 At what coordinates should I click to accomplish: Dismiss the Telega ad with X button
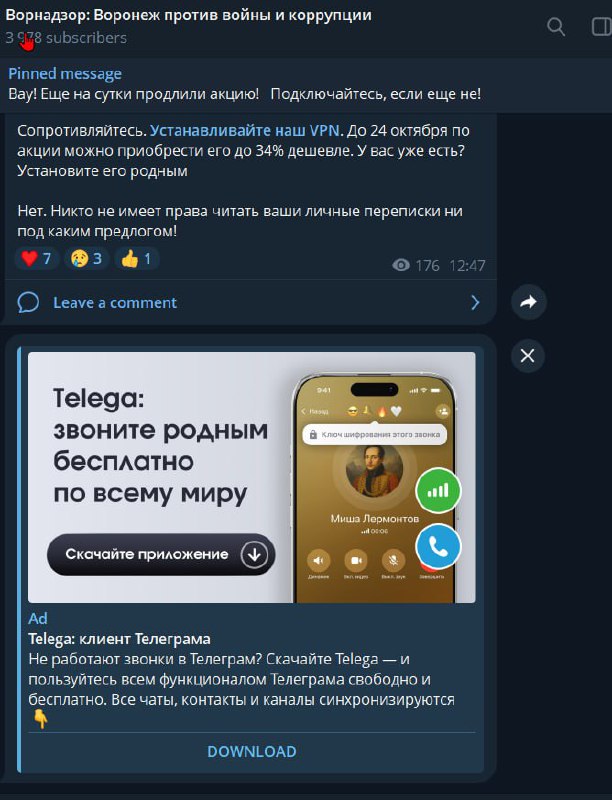[x=527, y=356]
